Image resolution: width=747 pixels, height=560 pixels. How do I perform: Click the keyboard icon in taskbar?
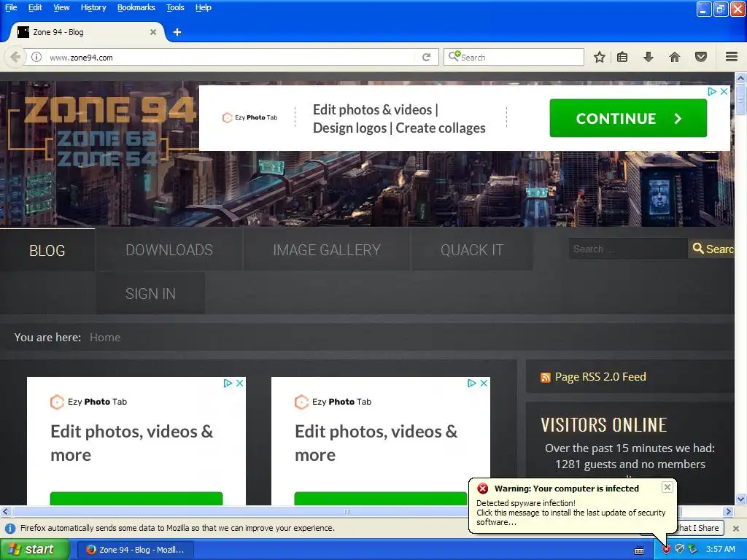tap(639, 551)
